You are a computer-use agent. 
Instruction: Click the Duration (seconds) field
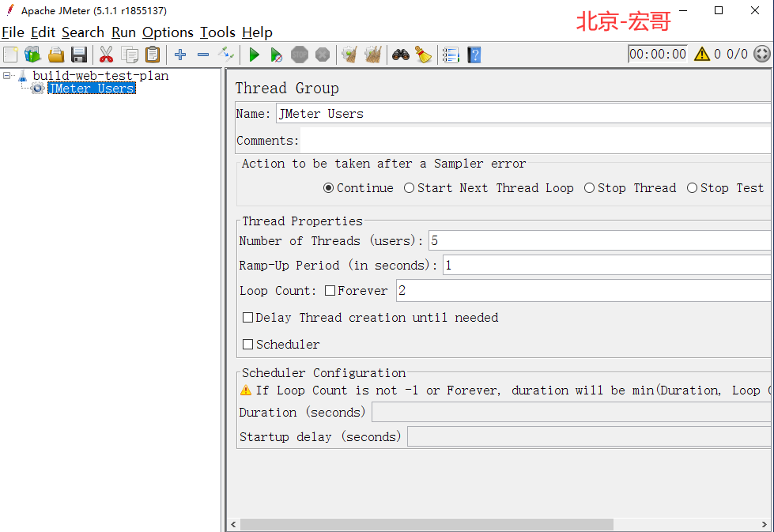coord(571,412)
